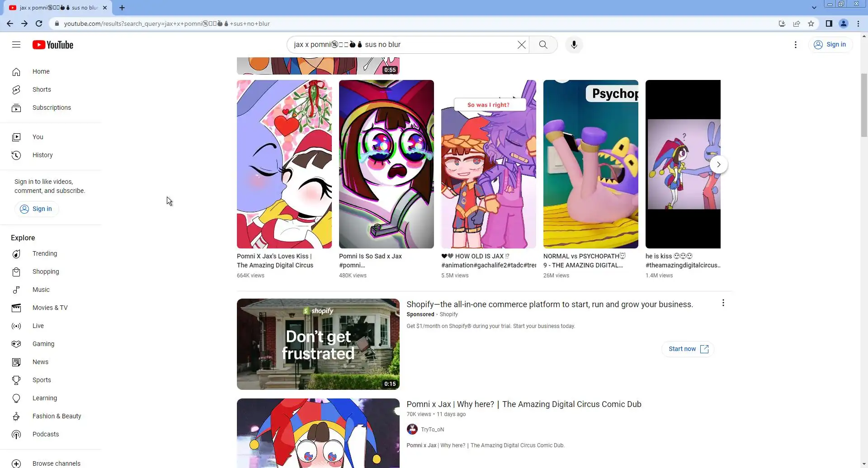Play the HOW OLD IS JAX short thumbnail
The width and height of the screenshot is (868, 468).
click(x=489, y=164)
